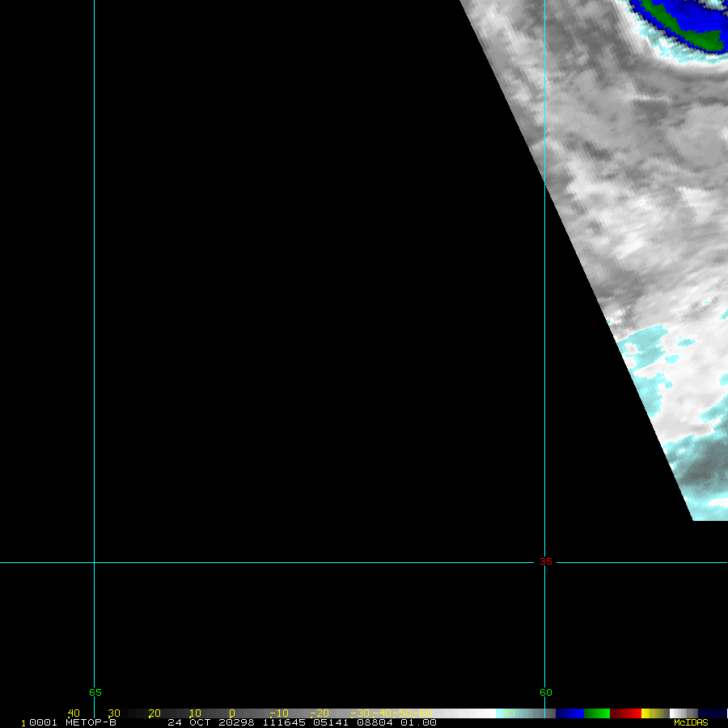
Task: Click the 40 label on temperature scale
Action: 74,713
